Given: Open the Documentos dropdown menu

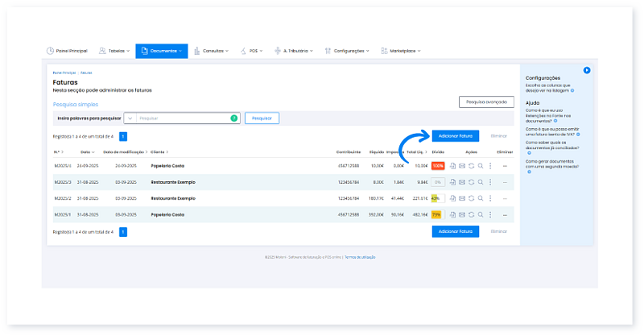Looking at the screenshot, I should [x=161, y=51].
